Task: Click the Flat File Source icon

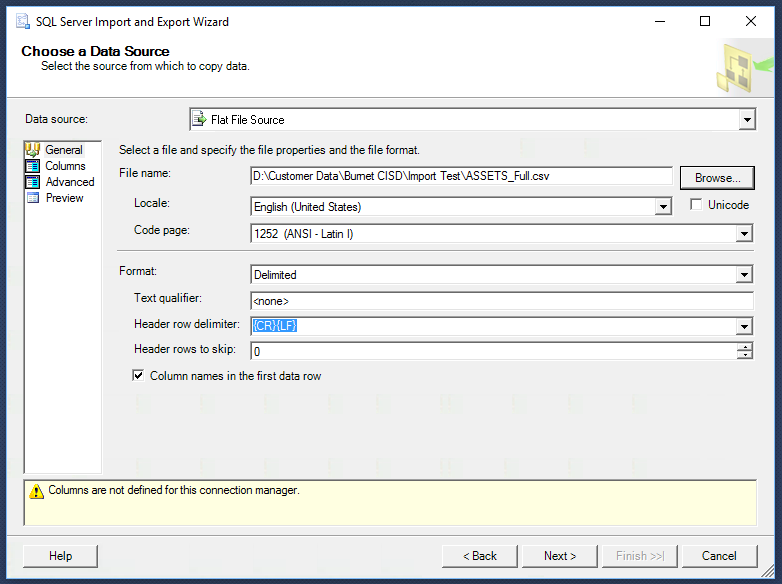Action: tap(199, 119)
